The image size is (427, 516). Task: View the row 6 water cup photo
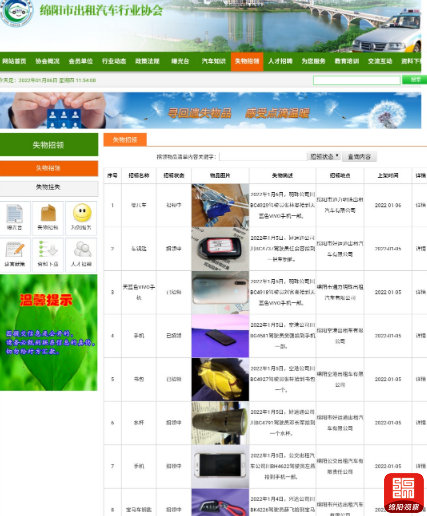[x=220, y=423]
